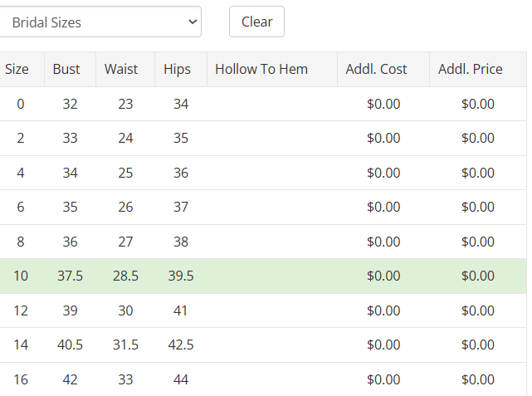Click the Waist column header
The width and height of the screenshot is (532, 396).
tap(121, 70)
